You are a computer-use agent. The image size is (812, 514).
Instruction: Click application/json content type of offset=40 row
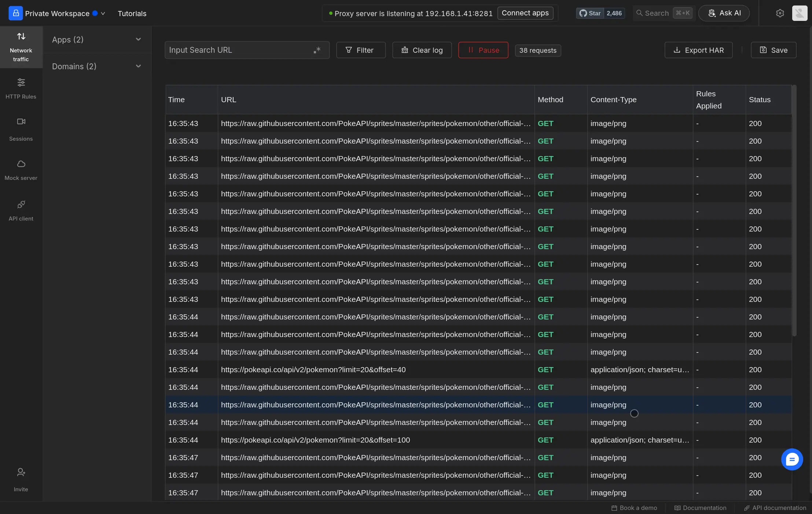(640, 370)
